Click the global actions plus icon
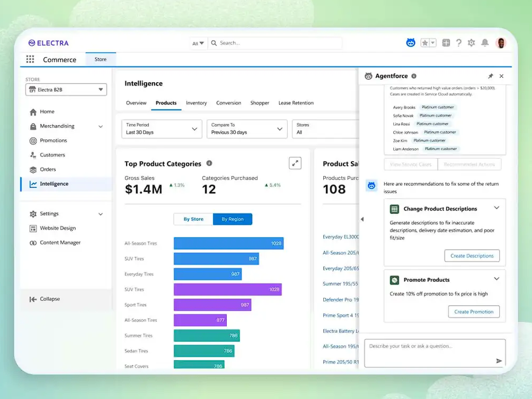 (x=446, y=43)
